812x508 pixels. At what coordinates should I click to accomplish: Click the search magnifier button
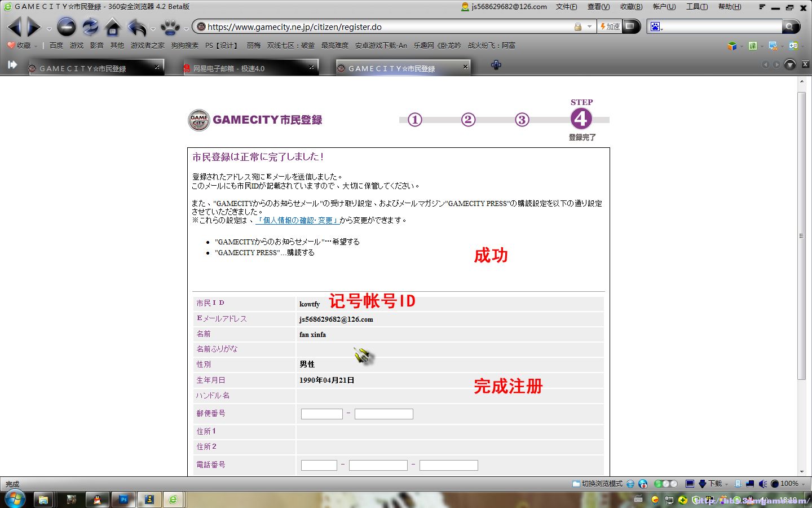(x=791, y=27)
